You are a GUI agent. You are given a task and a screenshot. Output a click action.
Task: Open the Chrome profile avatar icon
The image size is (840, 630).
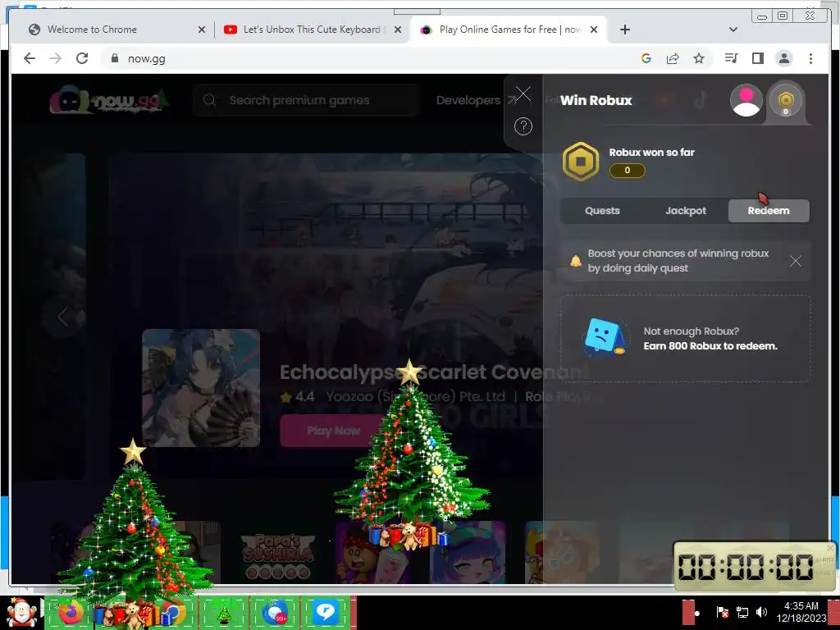[783, 58]
